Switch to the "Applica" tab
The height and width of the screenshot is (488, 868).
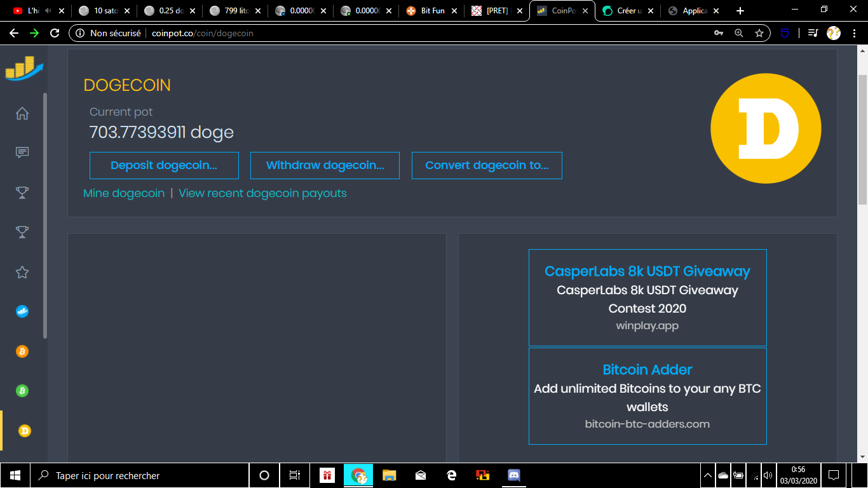(695, 11)
